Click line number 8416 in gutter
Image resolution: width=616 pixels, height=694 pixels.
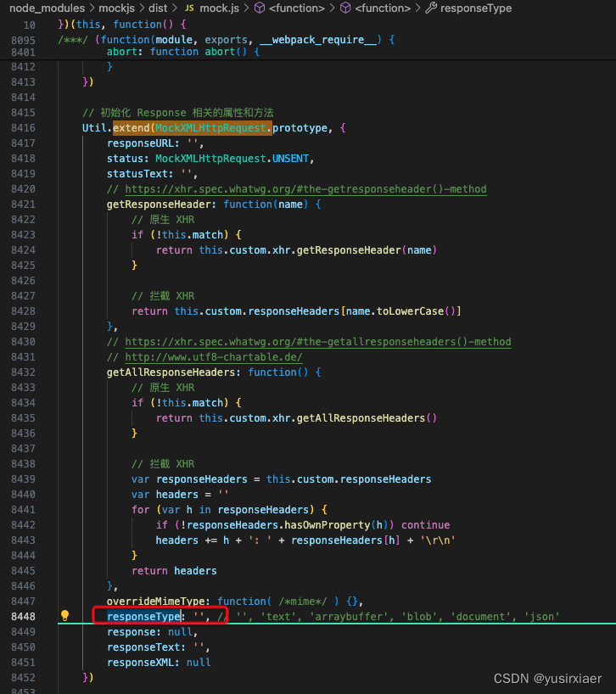tap(23, 128)
